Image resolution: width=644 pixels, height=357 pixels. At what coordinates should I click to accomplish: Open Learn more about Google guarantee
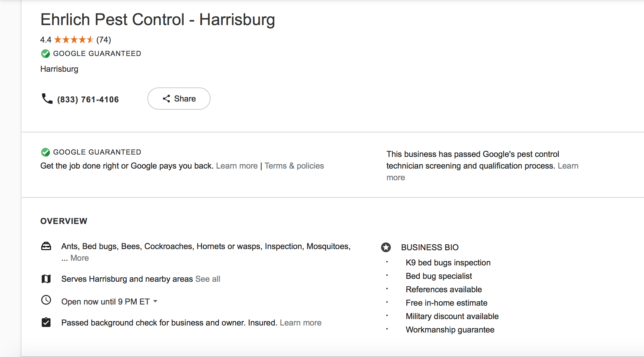237,166
